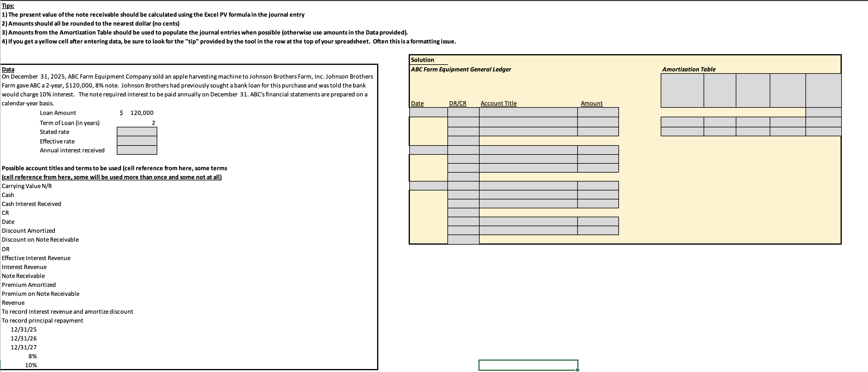Select first Account Title entry cell
The height and width of the screenshot is (372, 868).
click(528, 112)
